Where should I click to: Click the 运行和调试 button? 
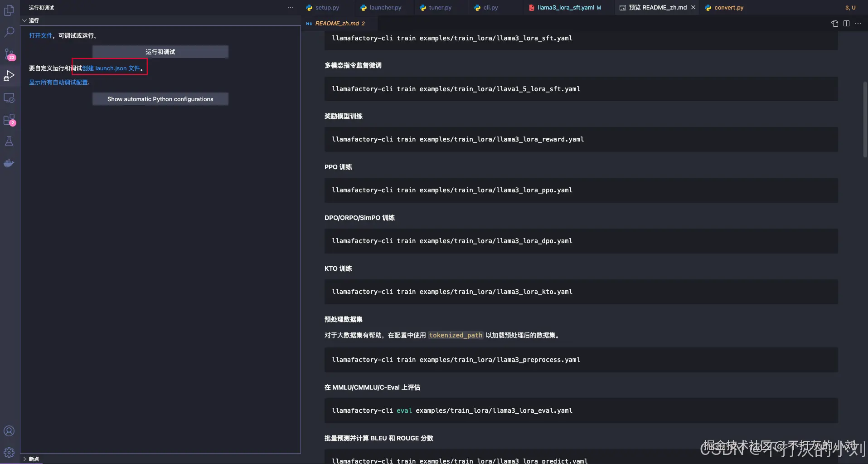160,52
